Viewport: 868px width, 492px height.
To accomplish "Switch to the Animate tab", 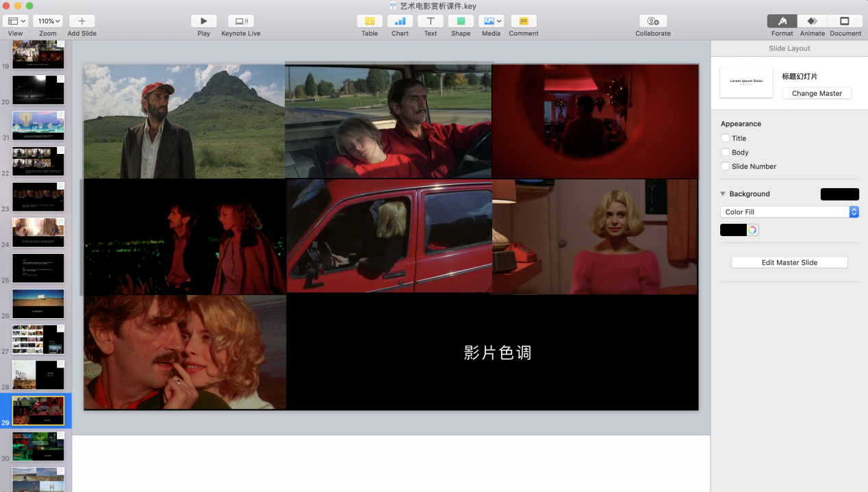I will pos(812,21).
